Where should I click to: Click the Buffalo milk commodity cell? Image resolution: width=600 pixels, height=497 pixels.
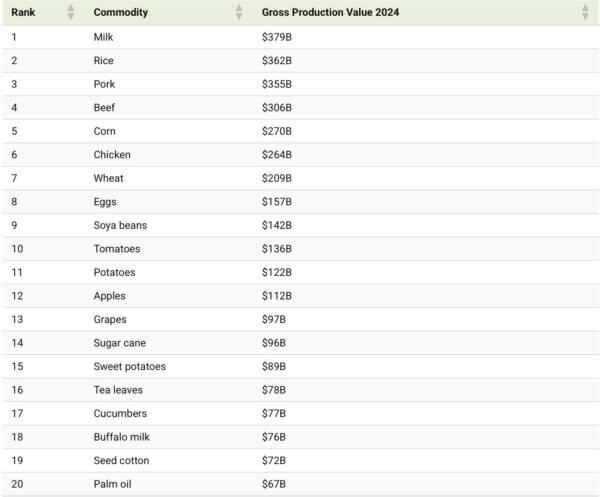pos(121,437)
